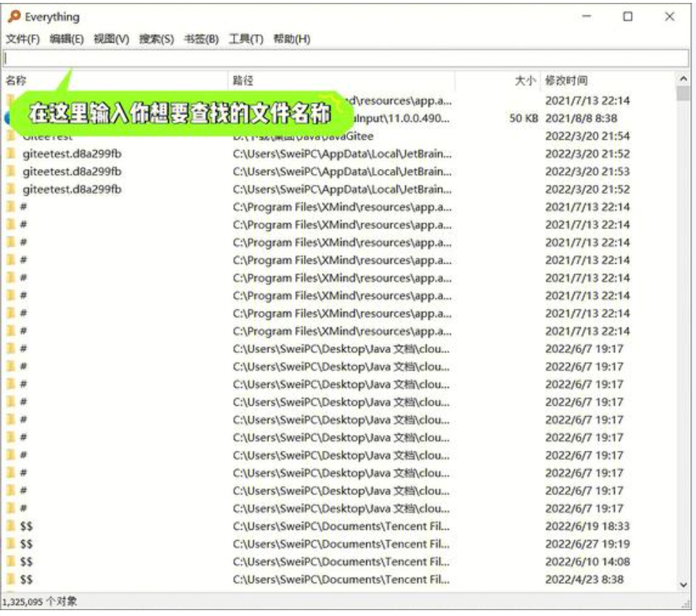Click folder icon of topmost giteetest.d8a299fb row
696x616 pixels.
tap(11, 154)
